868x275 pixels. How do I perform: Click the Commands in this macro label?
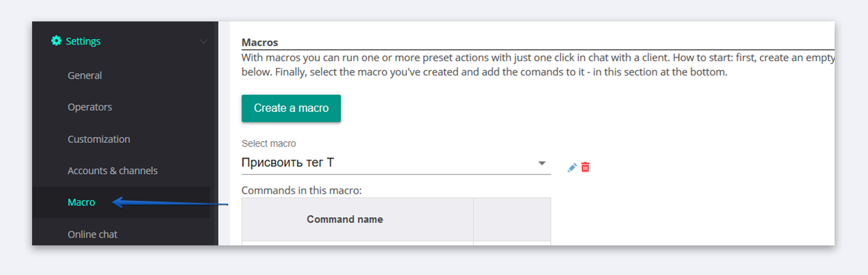(302, 190)
